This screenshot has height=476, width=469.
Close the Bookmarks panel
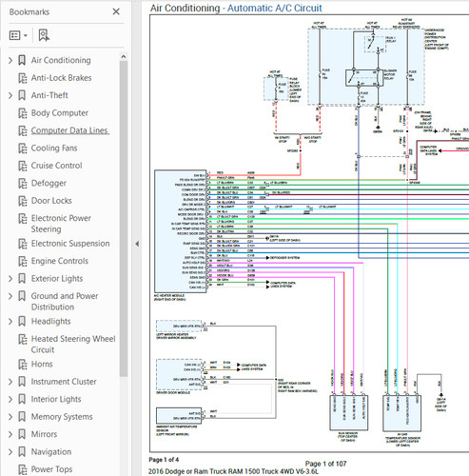116,11
